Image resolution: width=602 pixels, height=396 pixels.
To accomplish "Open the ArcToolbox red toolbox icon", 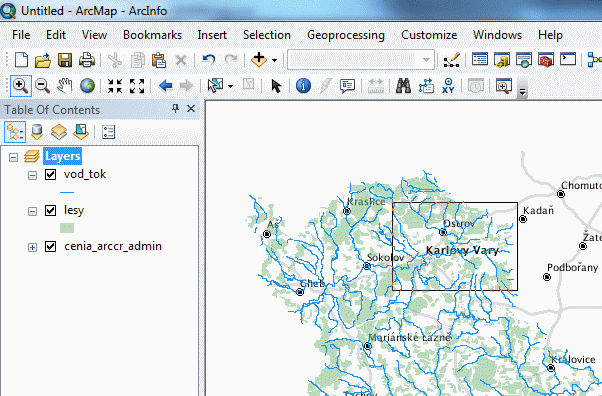I will pos(546,60).
